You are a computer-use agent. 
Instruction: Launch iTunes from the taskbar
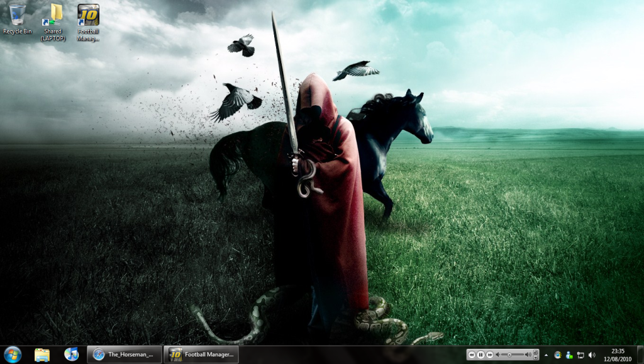[x=71, y=355]
